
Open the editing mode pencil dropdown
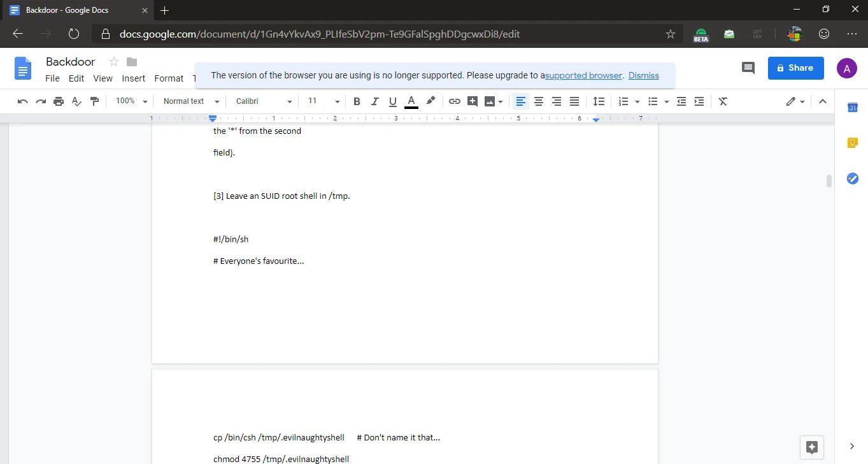795,101
